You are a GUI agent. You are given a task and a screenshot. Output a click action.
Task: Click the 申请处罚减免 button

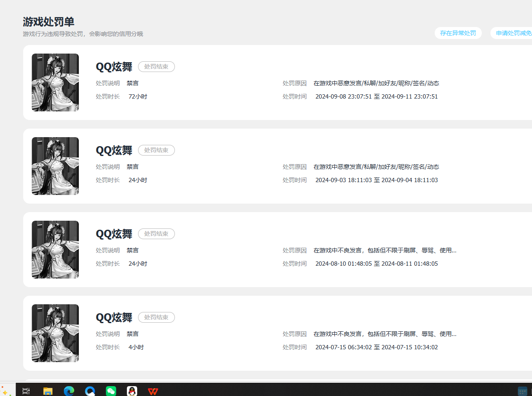pos(512,33)
